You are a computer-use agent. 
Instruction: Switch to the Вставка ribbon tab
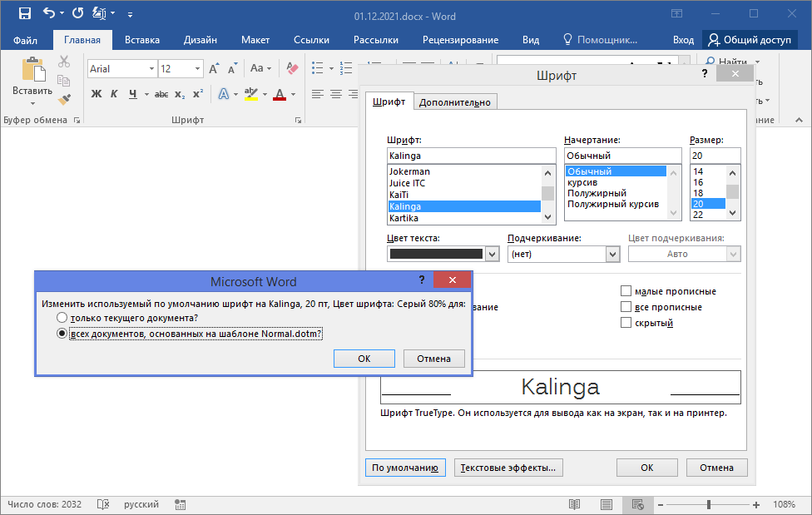pos(142,40)
